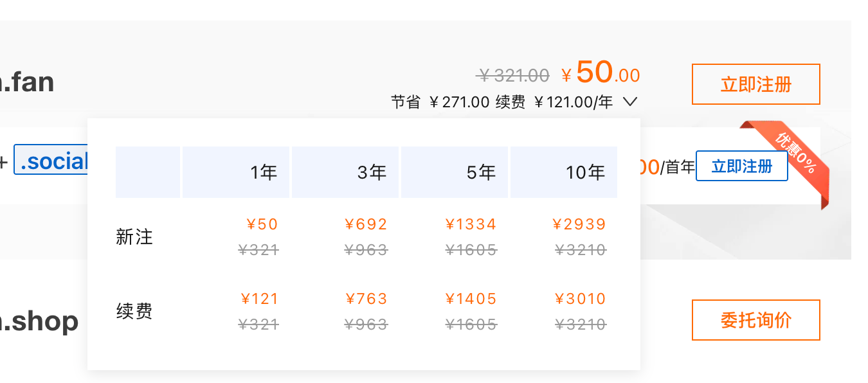Click the ¥1334 five-year registration price
Image resolution: width=868 pixels, height=383 pixels.
[471, 224]
